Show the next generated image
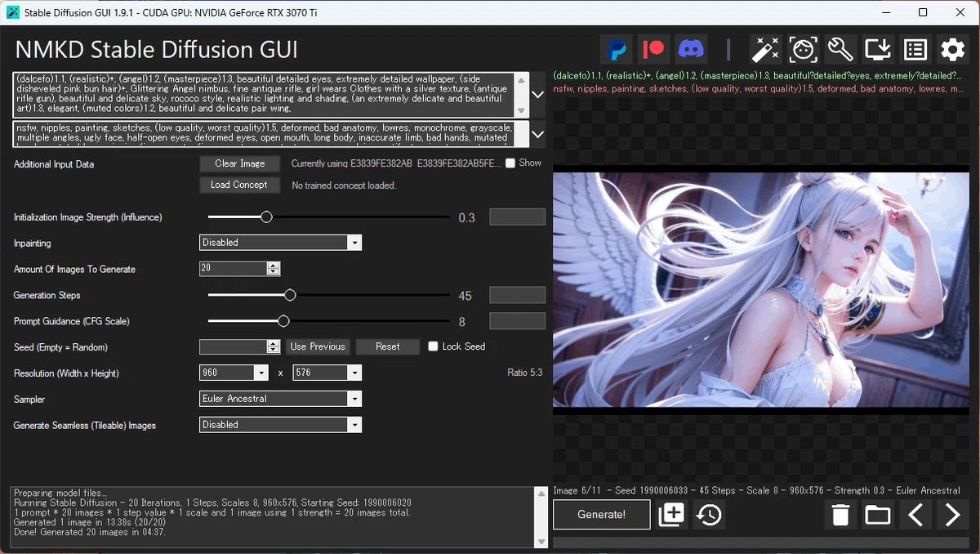 point(952,515)
